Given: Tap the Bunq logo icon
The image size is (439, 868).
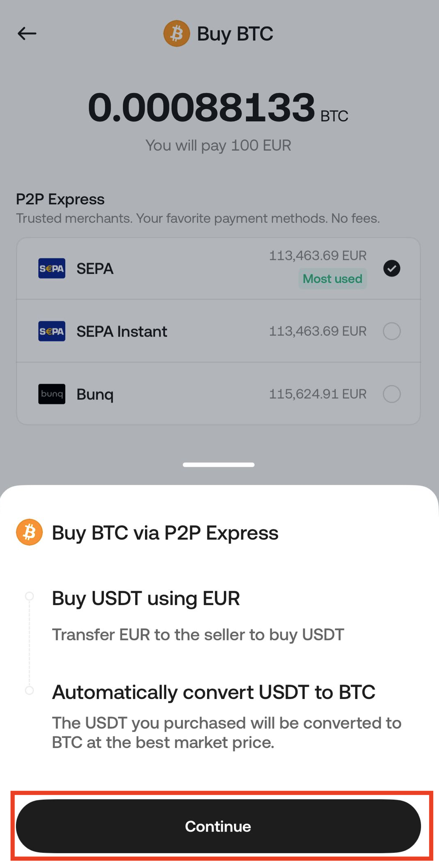Looking at the screenshot, I should 52,394.
